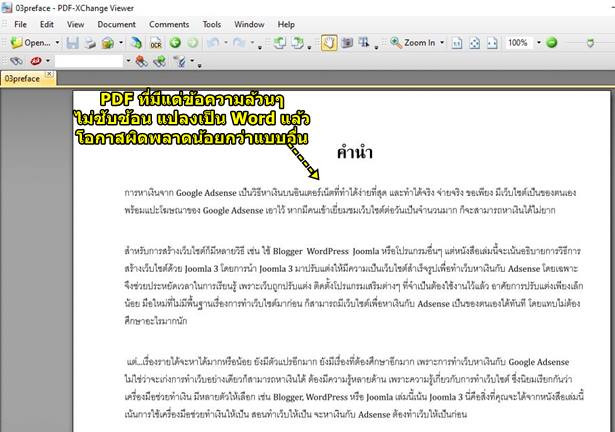The width and height of the screenshot is (615, 432).
Task: Select the Snapshot camera tool
Action: (x=347, y=42)
